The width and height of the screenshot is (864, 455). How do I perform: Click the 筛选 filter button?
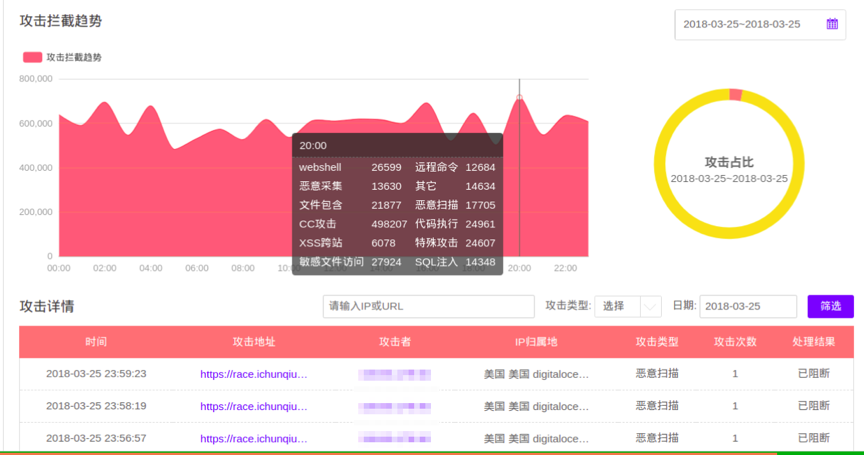click(x=830, y=306)
